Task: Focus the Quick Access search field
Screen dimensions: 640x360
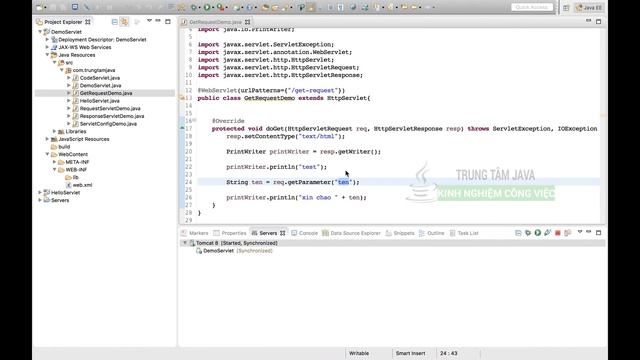Action: pos(532,7)
